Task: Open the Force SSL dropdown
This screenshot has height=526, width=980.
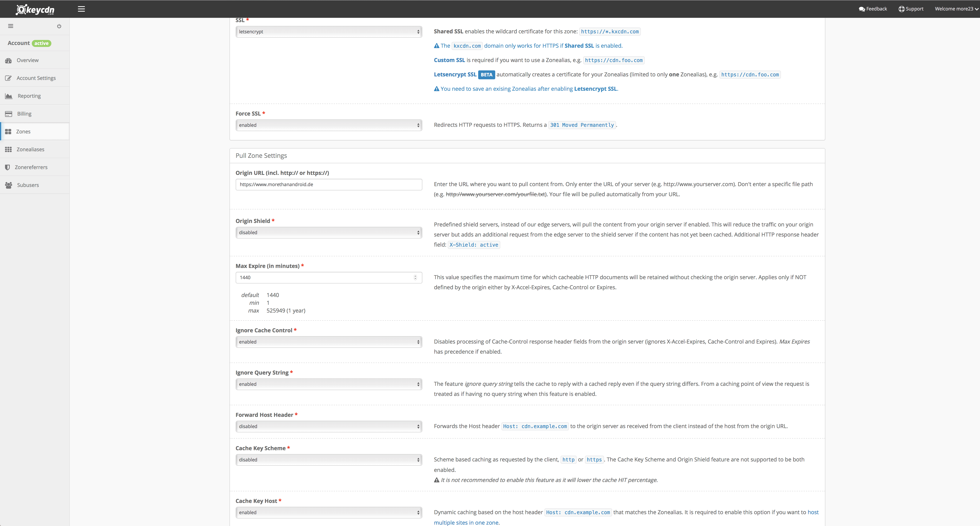Action: pyautogui.click(x=329, y=125)
